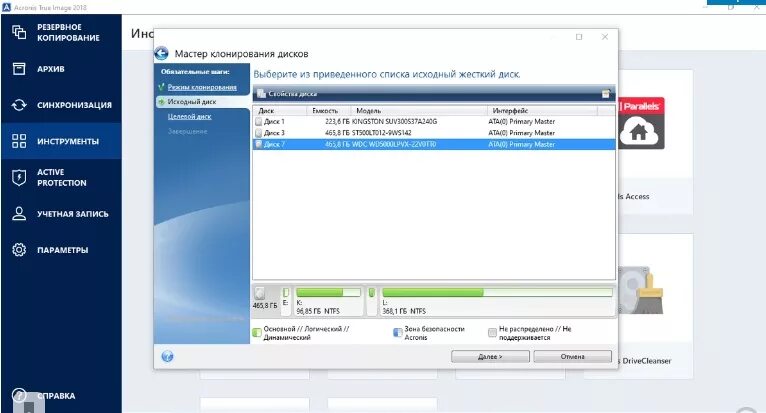This screenshot has width=766, height=413.
Task: Open СПРАВКА menu item
Action: pyautogui.click(x=56, y=395)
